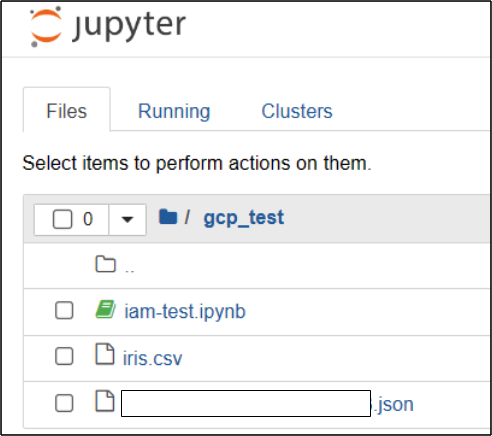Image resolution: width=492 pixels, height=436 pixels.
Task: Open the iris.csv file link
Action: (153, 358)
